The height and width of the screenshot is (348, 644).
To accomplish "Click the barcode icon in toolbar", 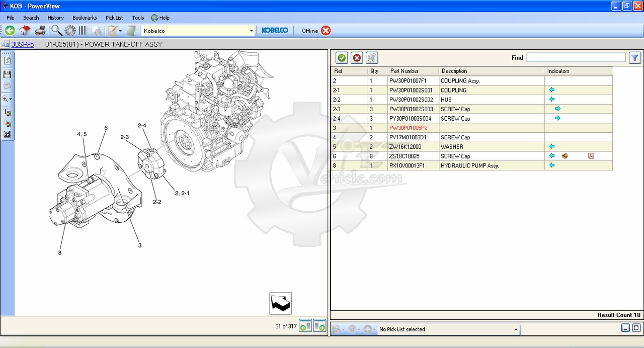I will 83,31.
